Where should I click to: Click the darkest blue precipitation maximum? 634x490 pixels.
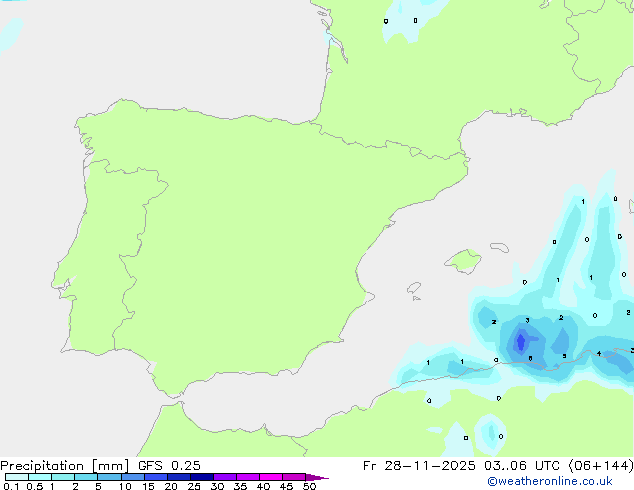(521, 342)
